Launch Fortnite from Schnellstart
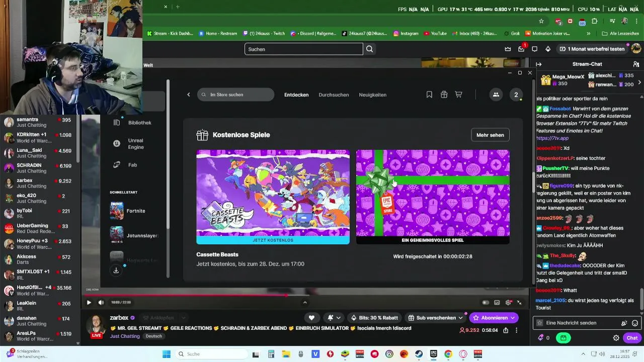The image size is (644, 362). pyautogui.click(x=128, y=211)
